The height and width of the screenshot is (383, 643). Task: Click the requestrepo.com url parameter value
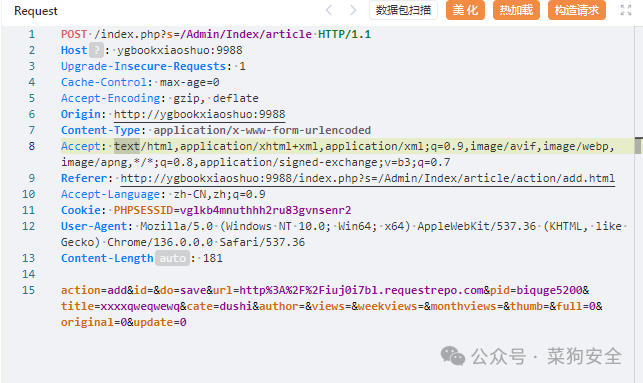(361, 290)
